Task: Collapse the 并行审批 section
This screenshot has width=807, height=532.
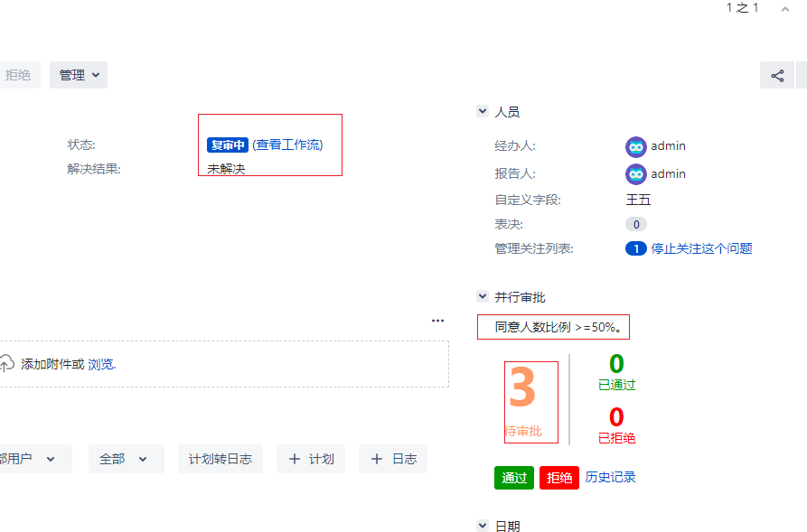Action: pos(483,297)
